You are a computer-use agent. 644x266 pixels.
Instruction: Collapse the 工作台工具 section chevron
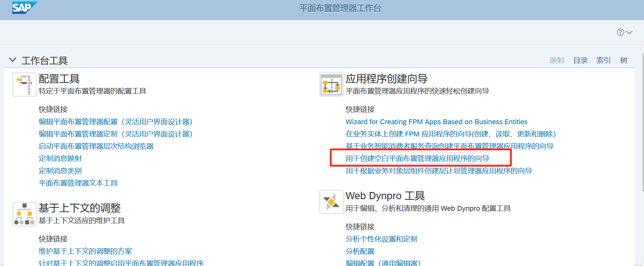13,60
